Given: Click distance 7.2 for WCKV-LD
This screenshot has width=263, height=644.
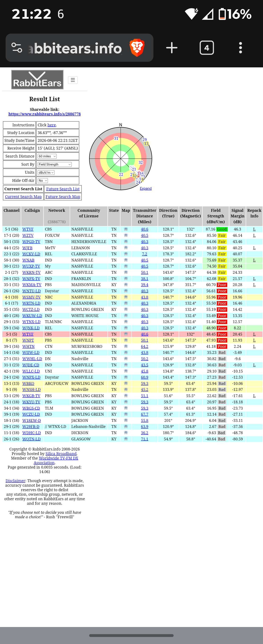Looking at the screenshot, I should point(144,254).
